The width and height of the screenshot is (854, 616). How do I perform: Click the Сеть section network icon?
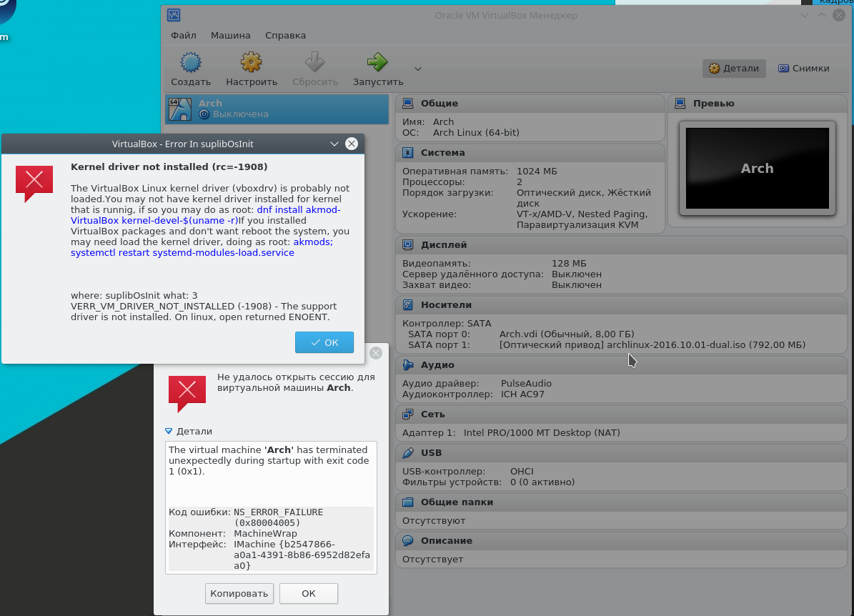(407, 414)
